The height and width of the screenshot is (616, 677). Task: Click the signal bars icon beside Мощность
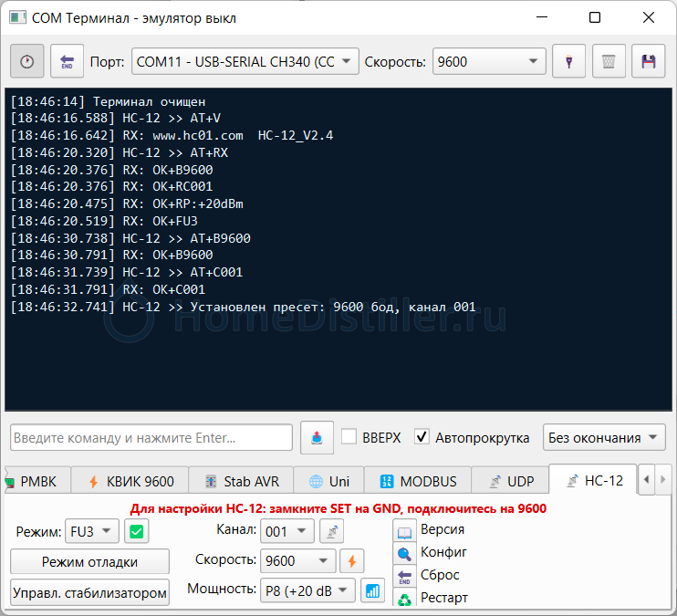pyautogui.click(x=372, y=590)
